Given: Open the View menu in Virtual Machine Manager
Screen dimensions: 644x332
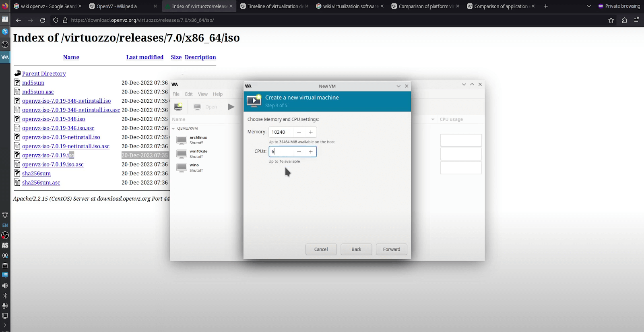Looking at the screenshot, I should [203, 94].
